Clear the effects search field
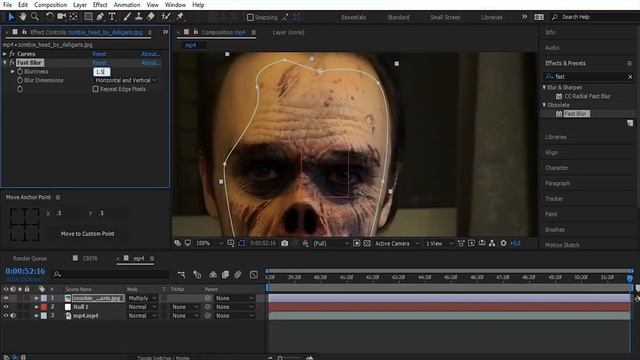Image resolution: width=640 pixels, height=360 pixels. [x=630, y=77]
